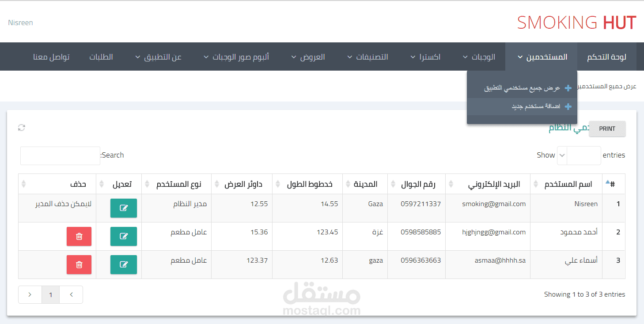Sort by اسم المستخدم column
This screenshot has width=644, height=324.
click(566, 184)
